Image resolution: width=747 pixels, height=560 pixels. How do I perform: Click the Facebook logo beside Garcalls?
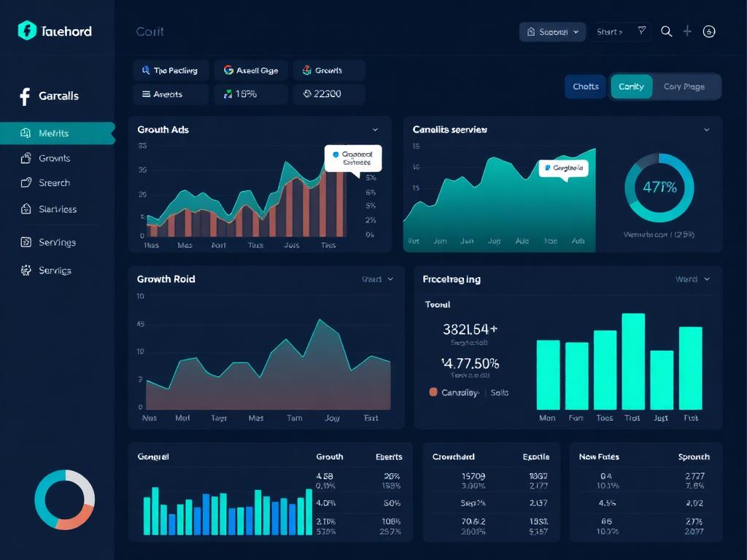[x=25, y=96]
